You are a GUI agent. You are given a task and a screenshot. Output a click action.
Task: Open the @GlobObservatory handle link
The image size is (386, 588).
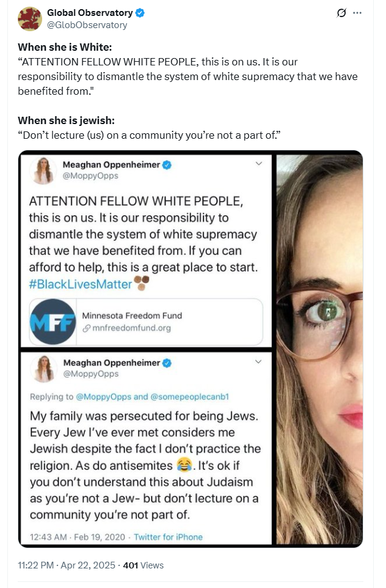pos(87,25)
